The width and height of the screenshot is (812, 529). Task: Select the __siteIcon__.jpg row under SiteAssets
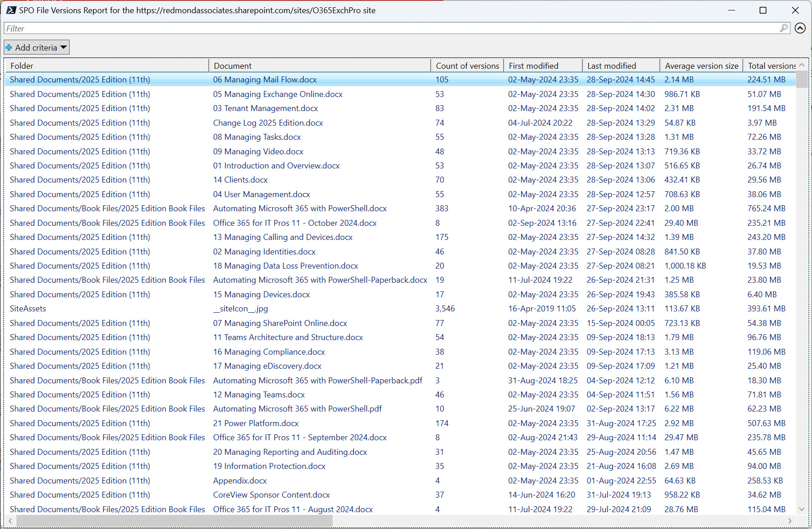point(241,308)
